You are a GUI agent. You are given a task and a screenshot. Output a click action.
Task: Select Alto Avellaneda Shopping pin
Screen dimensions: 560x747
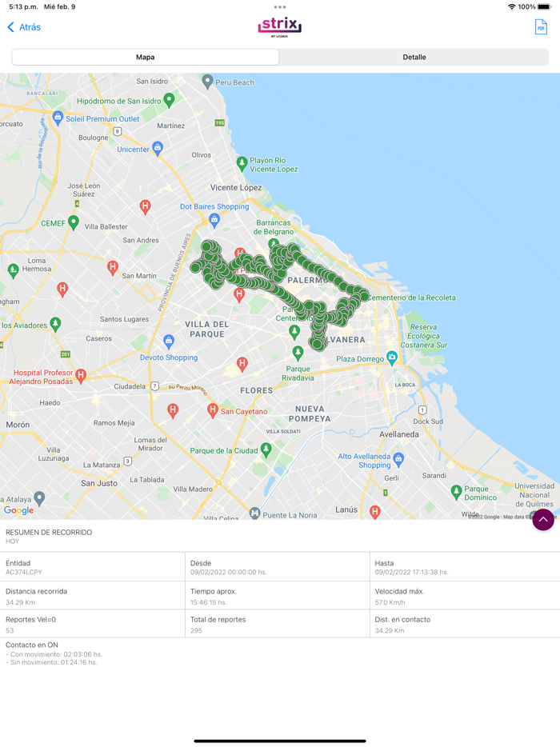(x=399, y=459)
